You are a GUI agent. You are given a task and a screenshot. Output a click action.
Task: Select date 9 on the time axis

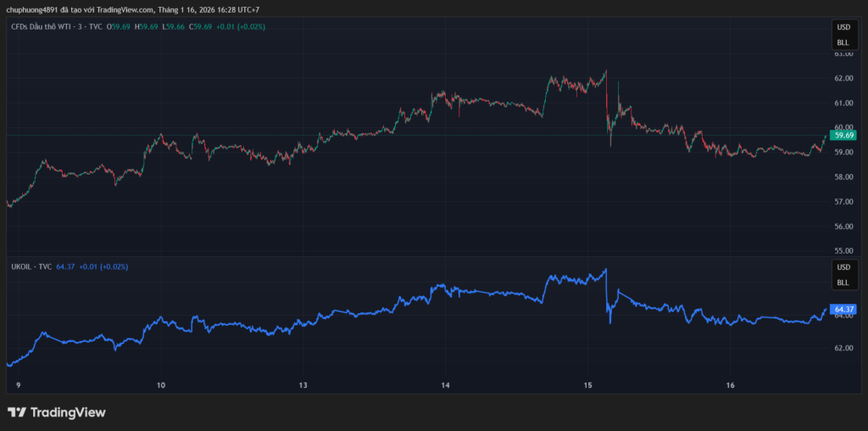coord(18,385)
